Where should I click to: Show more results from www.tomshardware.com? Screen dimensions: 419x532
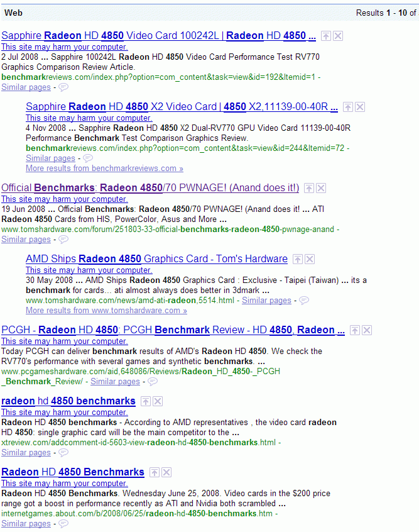click(106, 311)
